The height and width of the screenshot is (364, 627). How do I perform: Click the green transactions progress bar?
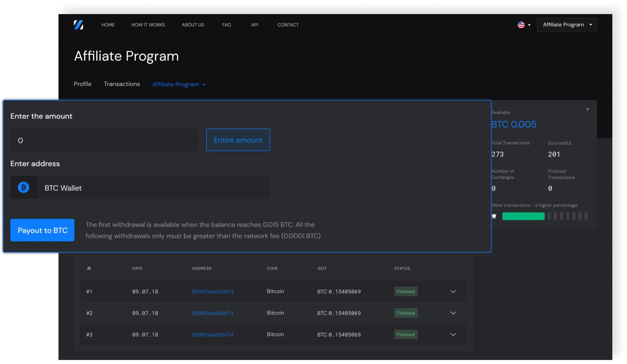point(523,216)
